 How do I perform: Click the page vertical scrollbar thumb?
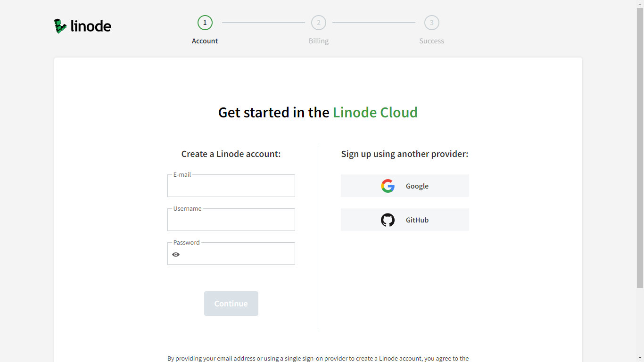(x=640, y=148)
